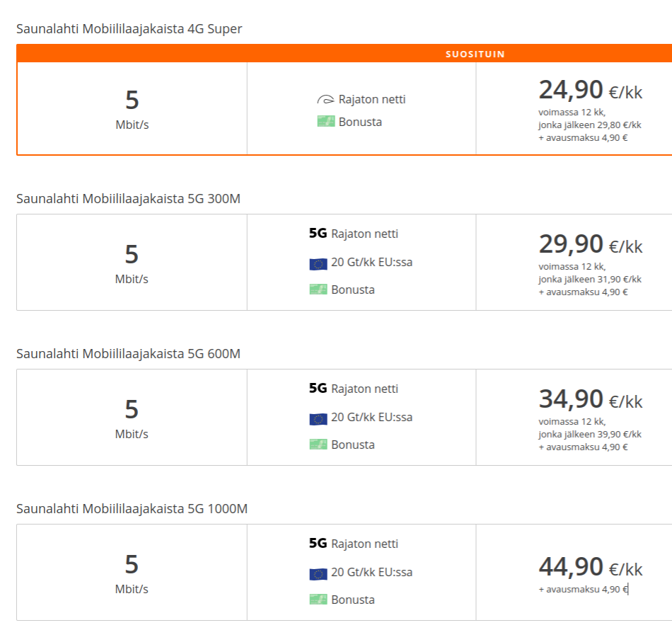
Task: Click '5 Mbit/s' speed in 5G 300M card
Action: point(132,264)
